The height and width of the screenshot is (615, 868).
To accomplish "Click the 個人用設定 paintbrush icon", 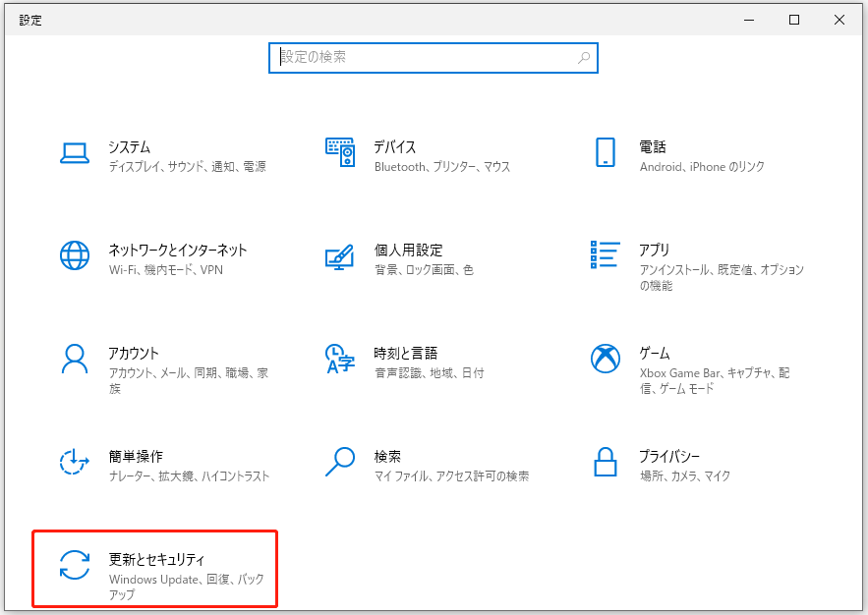I will point(340,256).
